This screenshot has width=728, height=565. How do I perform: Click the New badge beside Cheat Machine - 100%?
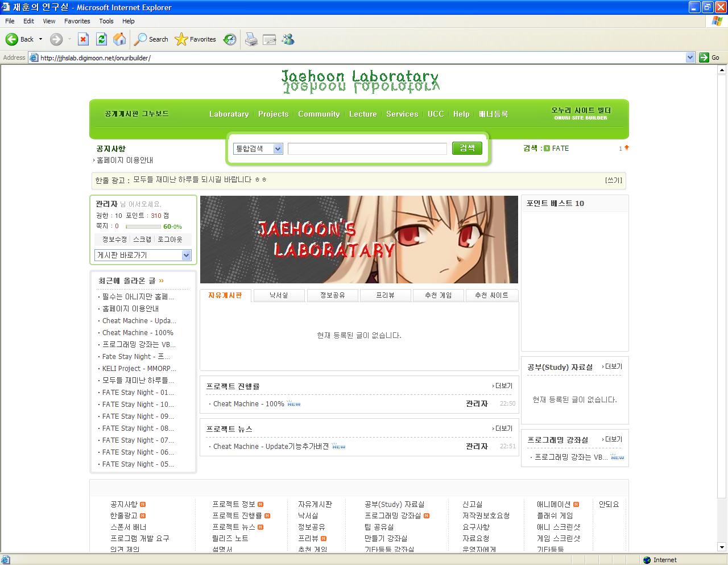(x=293, y=404)
